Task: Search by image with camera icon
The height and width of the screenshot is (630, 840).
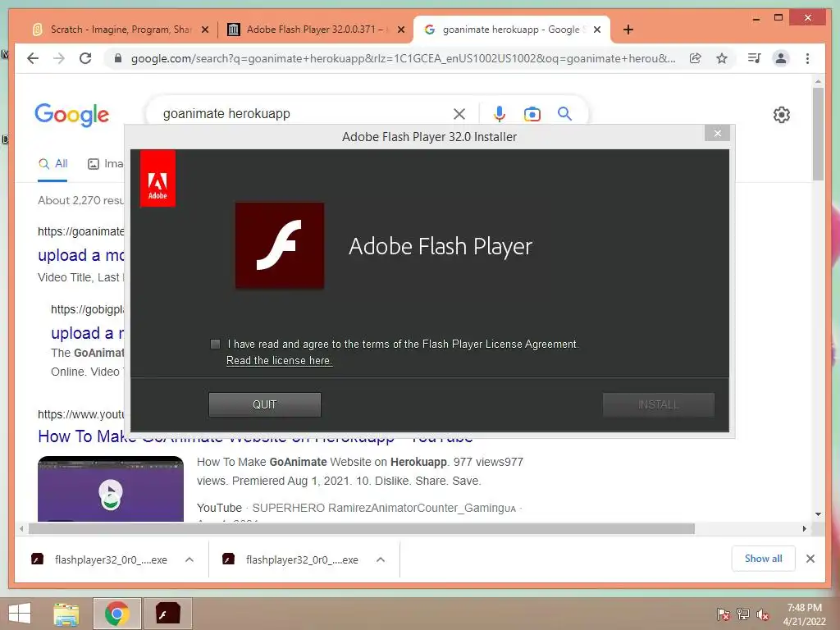Action: 532,113
